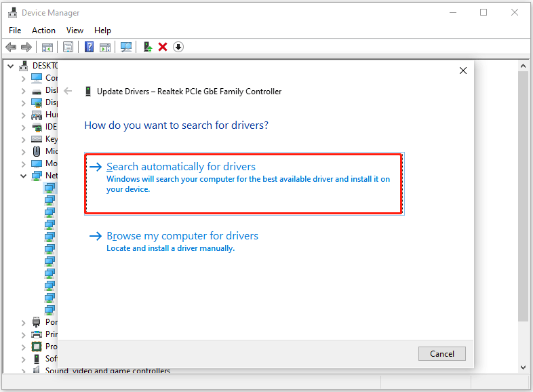
Task: Collapse the Network adapters tree node
Action: (x=24, y=176)
